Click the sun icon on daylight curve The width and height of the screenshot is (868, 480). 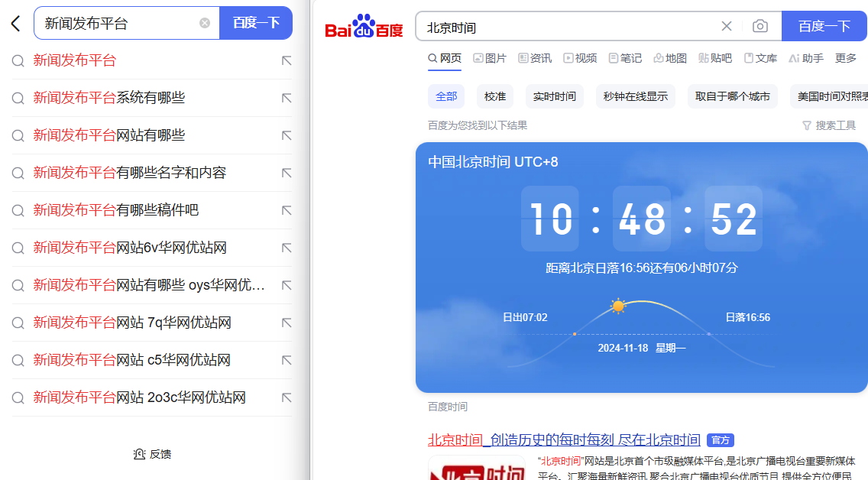(x=618, y=306)
